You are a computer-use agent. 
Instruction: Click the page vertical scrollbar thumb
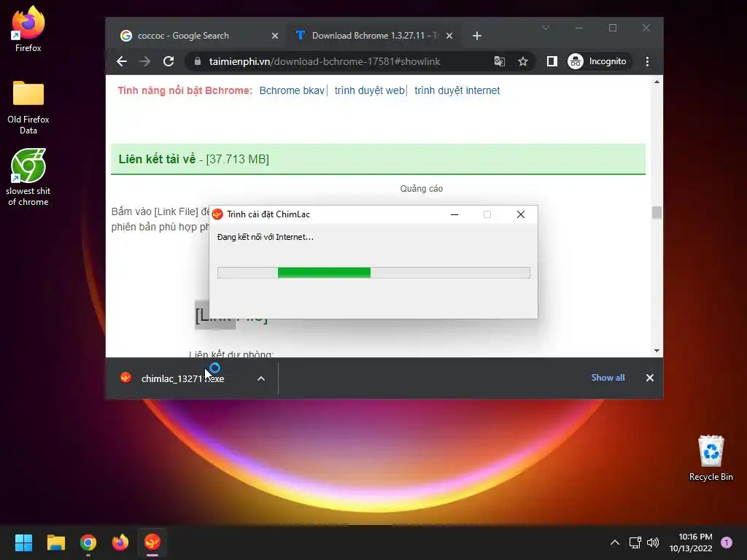pyautogui.click(x=657, y=212)
